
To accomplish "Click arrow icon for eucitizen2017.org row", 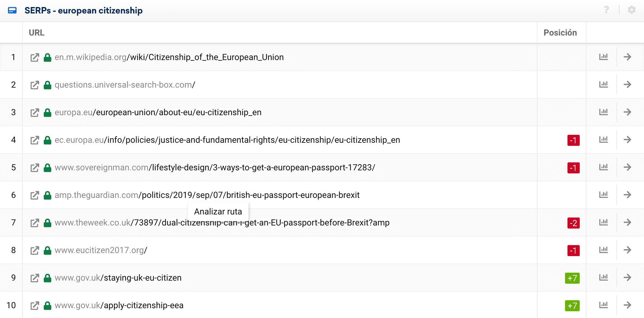I will click(627, 250).
